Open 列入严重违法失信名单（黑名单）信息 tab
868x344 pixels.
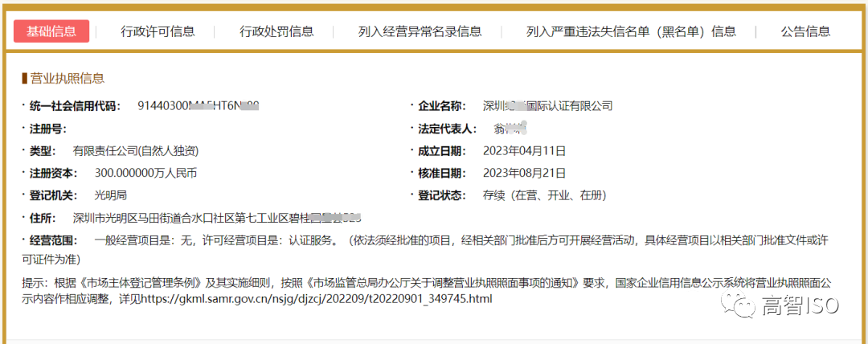click(631, 31)
